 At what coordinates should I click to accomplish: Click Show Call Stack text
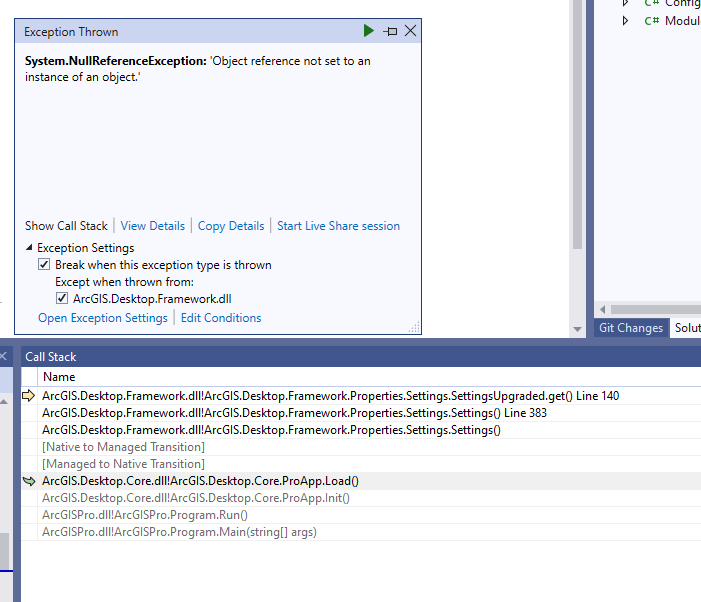(x=66, y=226)
